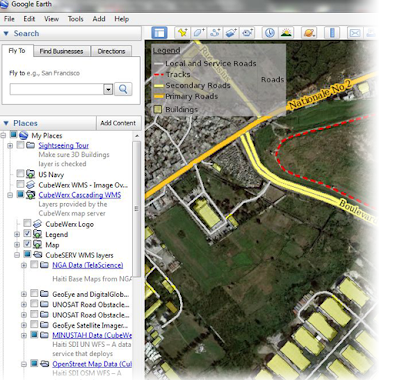Click the Sightseeing Tour folder icon
400x380 pixels.
click(31, 145)
